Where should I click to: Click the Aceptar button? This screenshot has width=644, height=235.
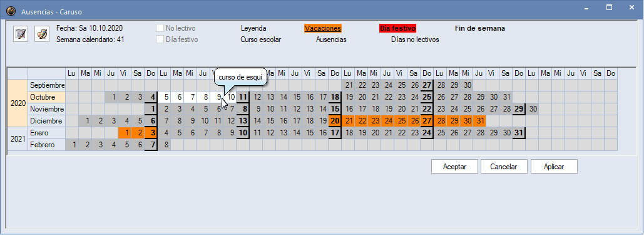click(x=454, y=167)
